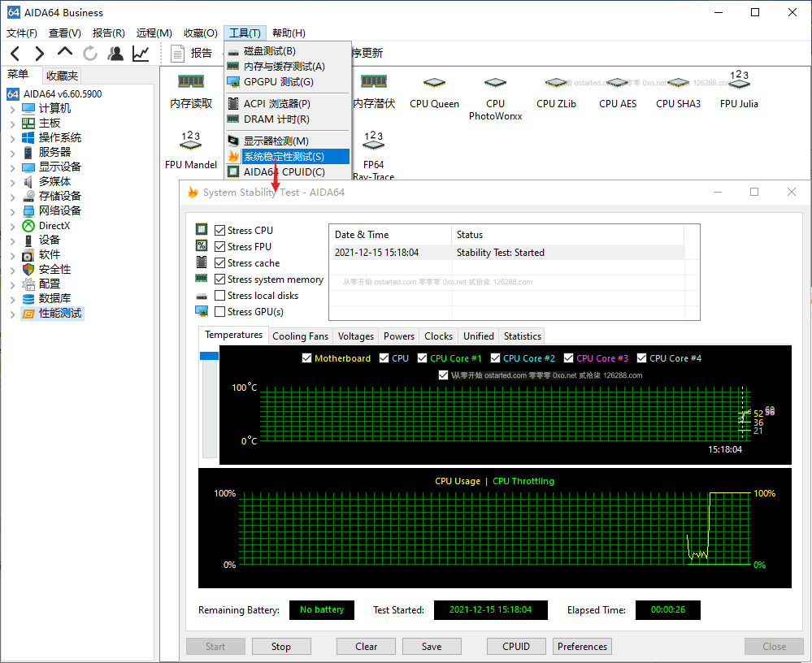812x663 pixels.
Task: Select 安全性 security node in tree
Action: [54, 269]
